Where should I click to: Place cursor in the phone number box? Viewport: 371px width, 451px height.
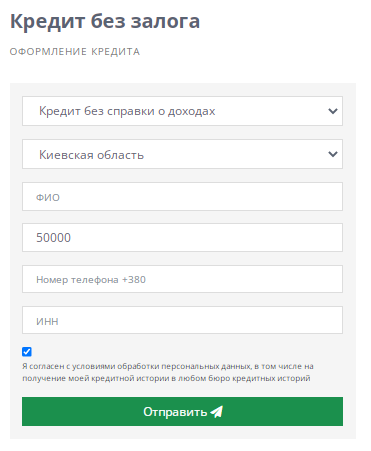point(182,279)
